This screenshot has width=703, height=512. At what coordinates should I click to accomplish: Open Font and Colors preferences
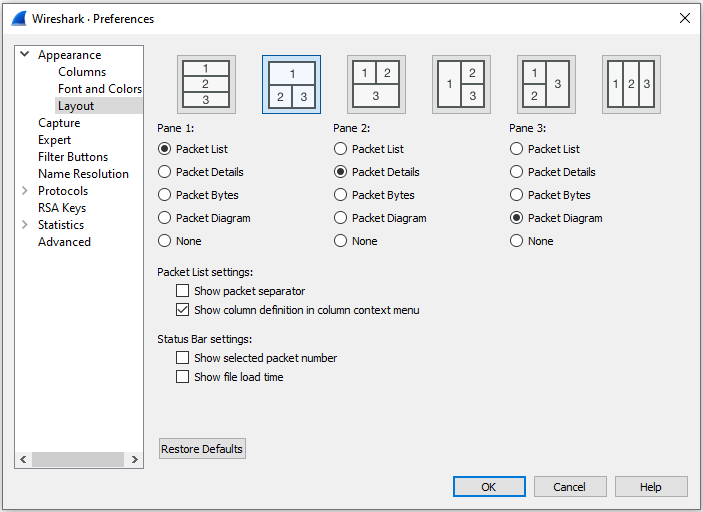tap(100, 89)
